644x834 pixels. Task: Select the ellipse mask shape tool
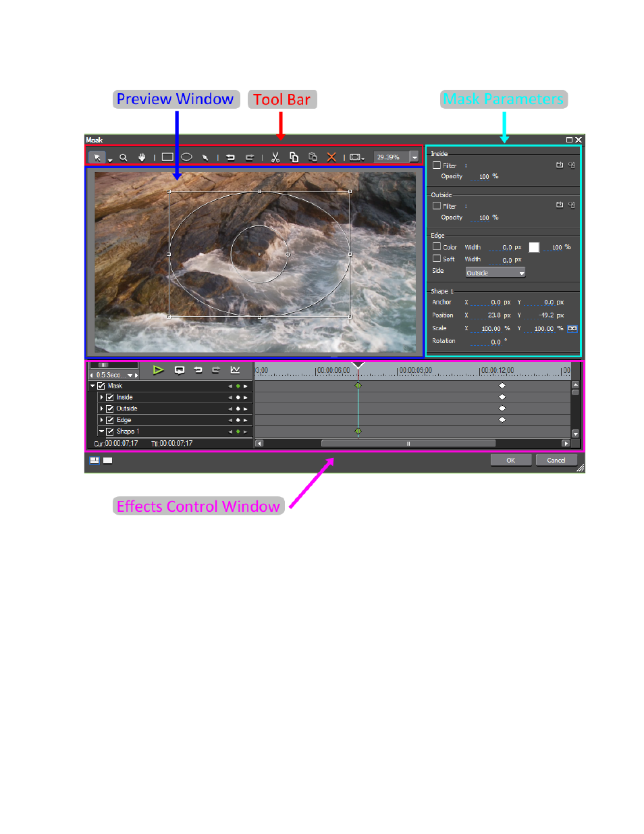click(186, 157)
